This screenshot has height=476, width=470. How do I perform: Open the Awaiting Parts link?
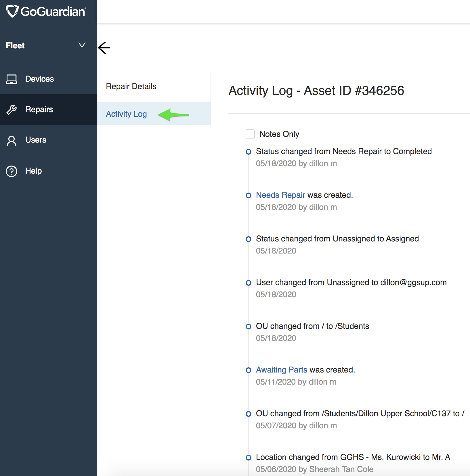[x=282, y=370]
